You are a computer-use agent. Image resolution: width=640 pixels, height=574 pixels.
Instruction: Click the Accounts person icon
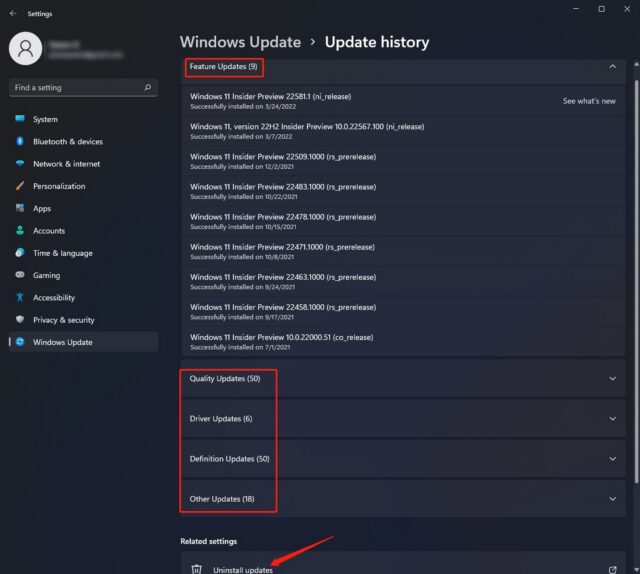tap(20, 231)
